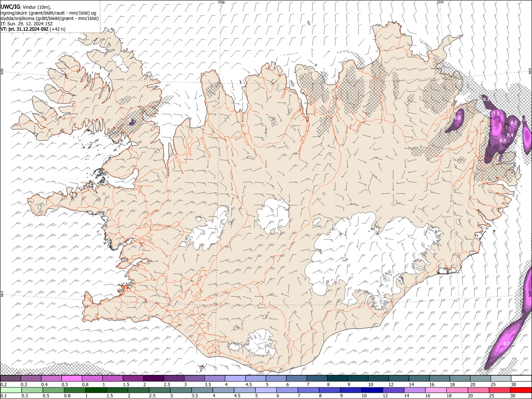Pick the darkest purple swatch labeled 2 on the upper scale
The image size is (532, 399).
153,379
